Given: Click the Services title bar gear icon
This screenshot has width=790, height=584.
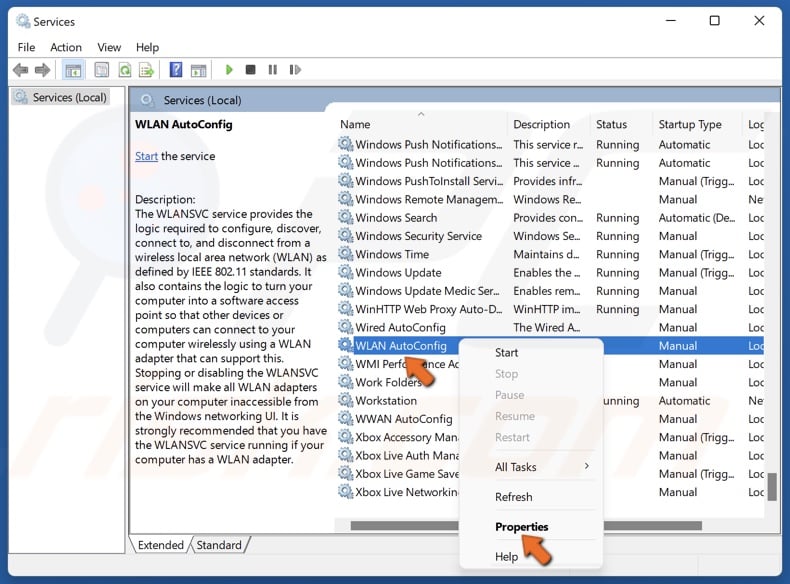Looking at the screenshot, I should pos(23,21).
